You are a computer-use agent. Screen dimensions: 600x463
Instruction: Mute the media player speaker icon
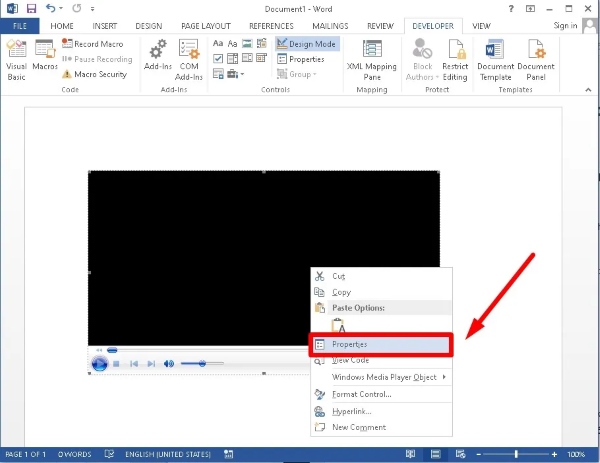point(168,364)
